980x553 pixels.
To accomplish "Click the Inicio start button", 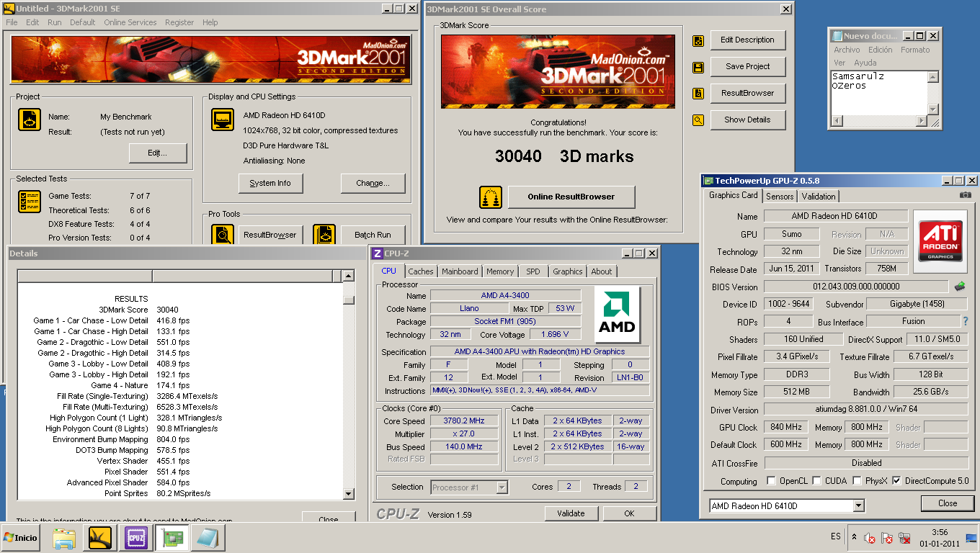I will [x=22, y=538].
